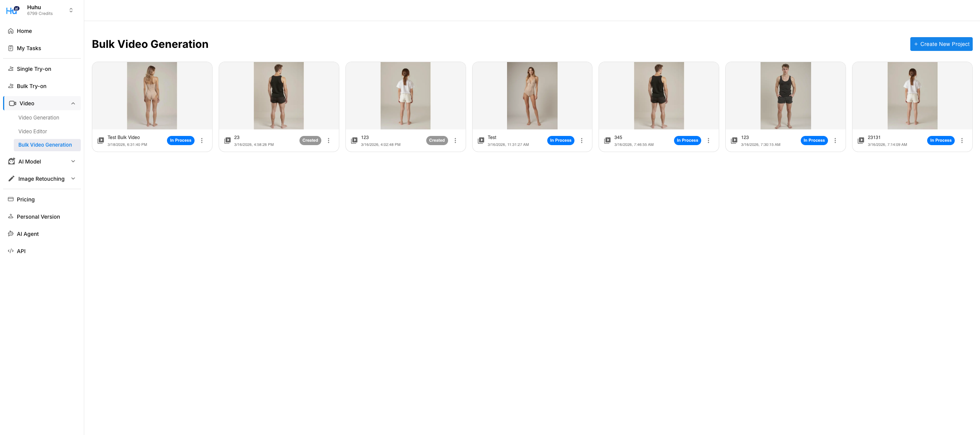The image size is (980, 435).
Task: Expand the Image Retouching section
Action: click(73, 179)
